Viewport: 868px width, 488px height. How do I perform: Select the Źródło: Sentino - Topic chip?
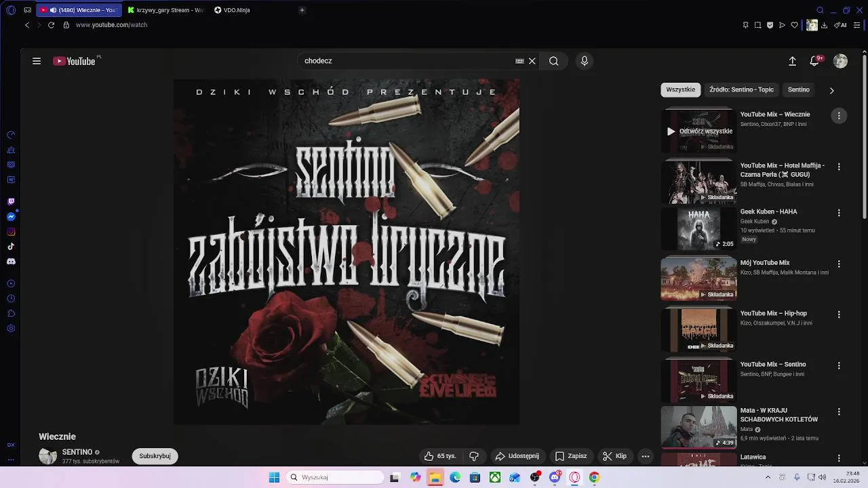(741, 89)
